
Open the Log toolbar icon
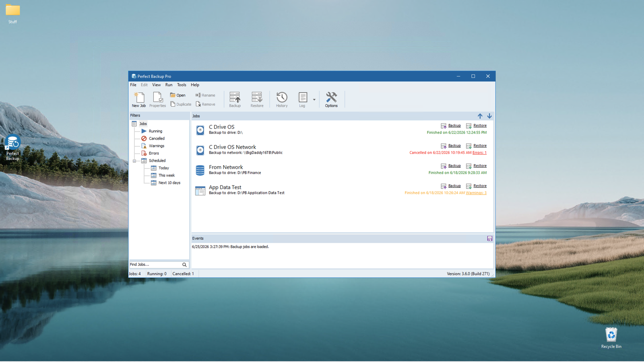click(x=302, y=100)
